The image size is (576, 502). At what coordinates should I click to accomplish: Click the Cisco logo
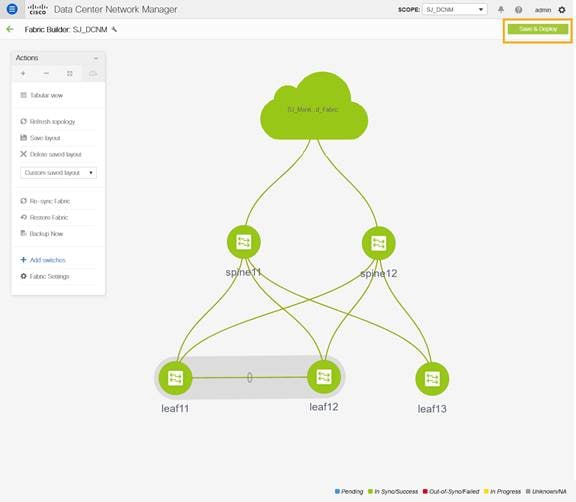click(38, 9)
